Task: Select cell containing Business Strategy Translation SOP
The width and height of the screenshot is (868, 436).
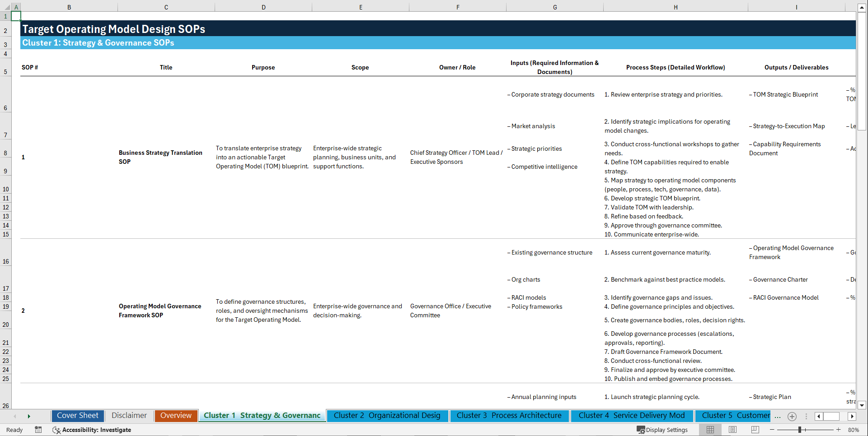Action: click(x=160, y=157)
